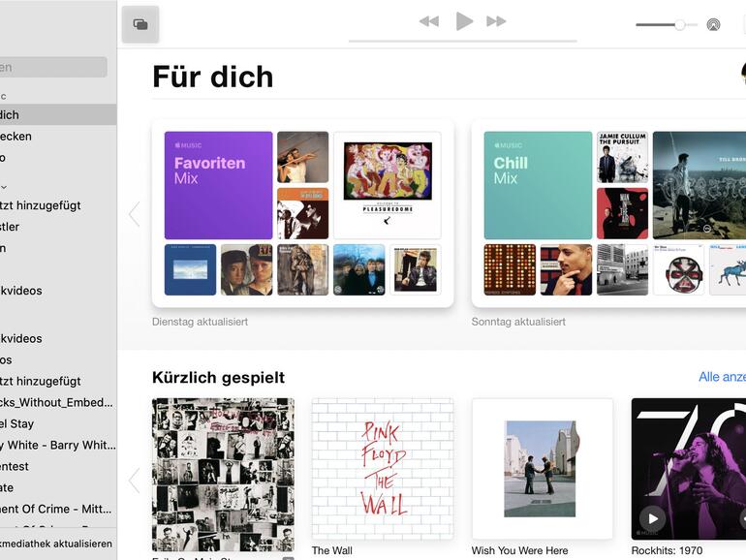Select Entdecken in the sidebar
The width and height of the screenshot is (746, 560).
tap(58, 136)
